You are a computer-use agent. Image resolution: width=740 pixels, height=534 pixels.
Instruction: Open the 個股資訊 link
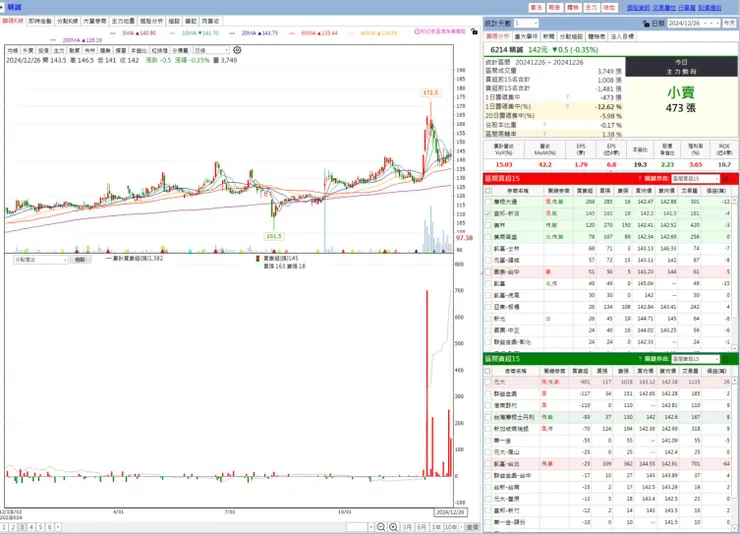(x=638, y=8)
